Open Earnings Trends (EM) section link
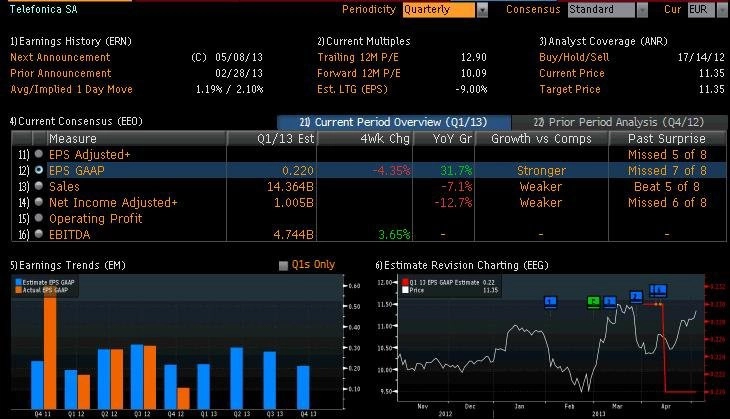Screen dimensions: 730x419 point(68,265)
